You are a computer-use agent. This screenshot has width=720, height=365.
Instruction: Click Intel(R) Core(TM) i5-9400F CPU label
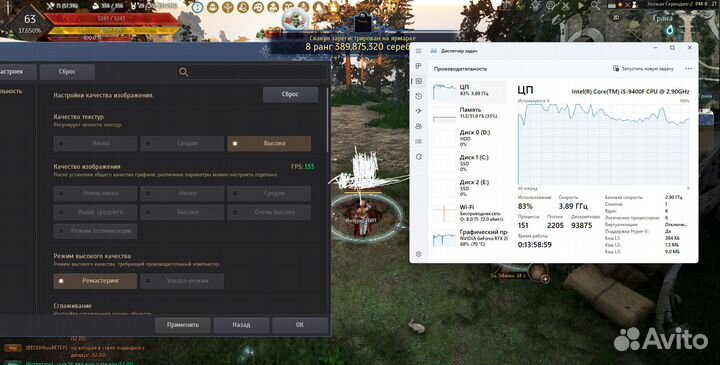click(630, 91)
